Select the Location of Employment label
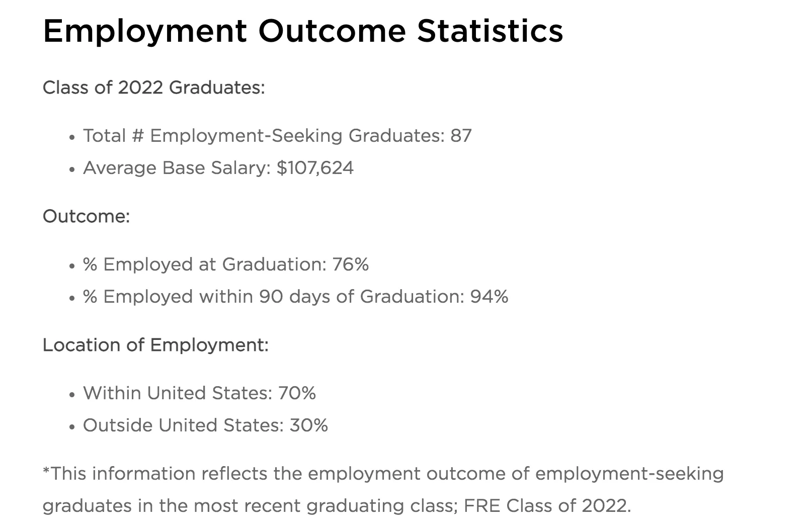The width and height of the screenshot is (809, 532). coord(155,345)
